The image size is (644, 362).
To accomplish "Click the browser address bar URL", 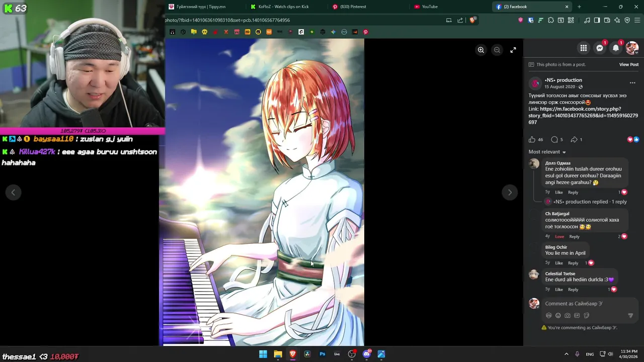I will point(227,20).
